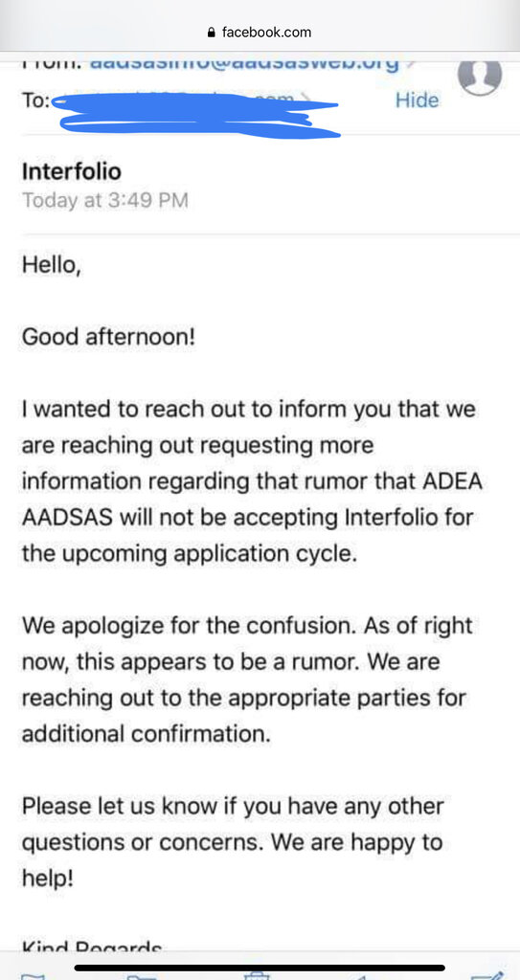The width and height of the screenshot is (520, 980).
Task: Tap the lock icon beside facebook.com
Action: point(213,33)
